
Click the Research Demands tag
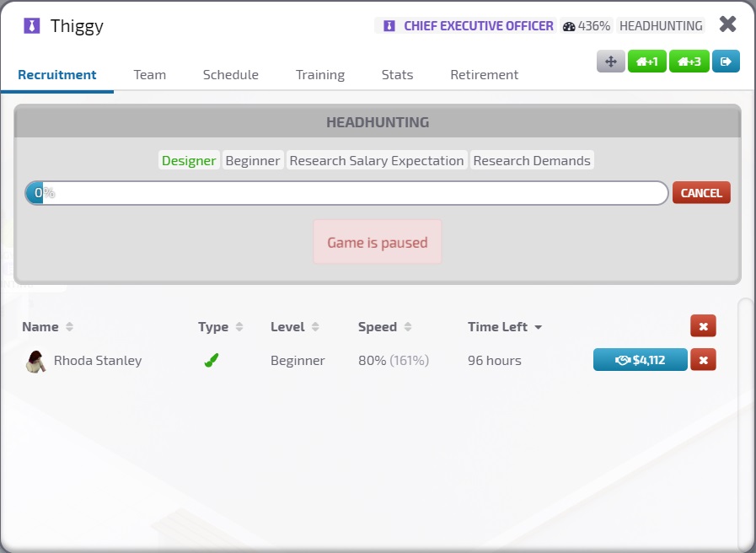(x=532, y=160)
